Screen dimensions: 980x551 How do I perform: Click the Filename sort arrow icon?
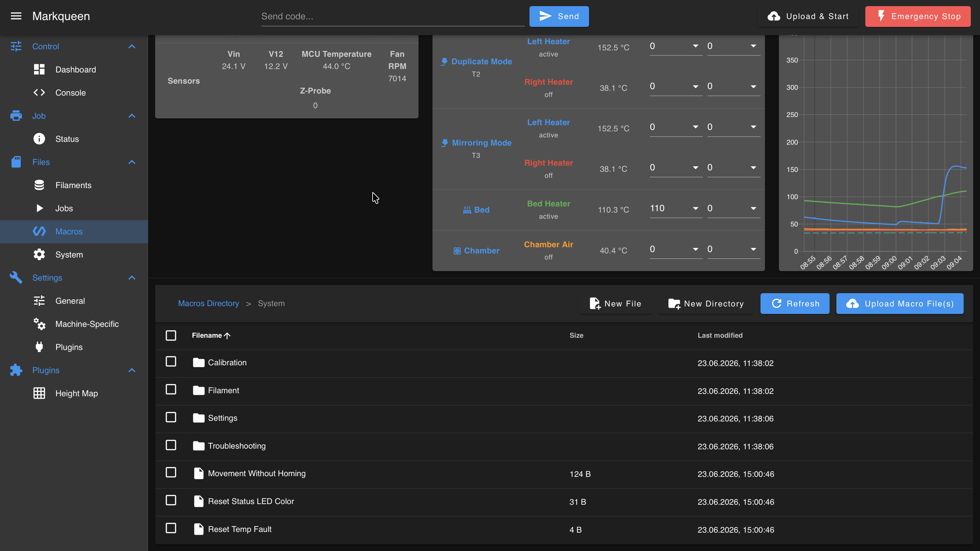(227, 336)
